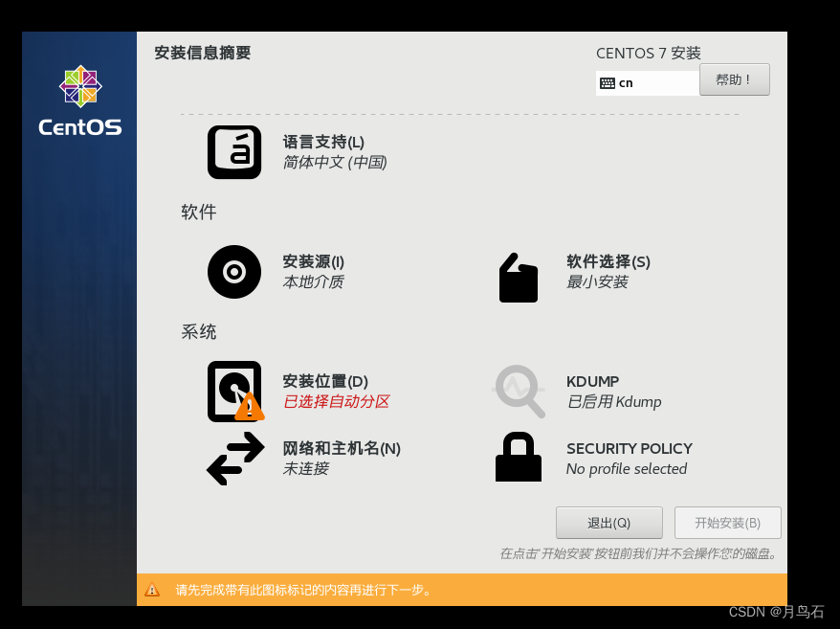Click the Security Policy padlock icon
The image size is (840, 629).
(518, 457)
